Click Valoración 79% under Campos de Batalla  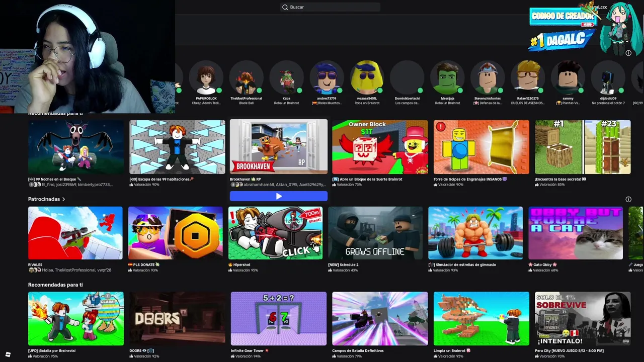(x=347, y=356)
